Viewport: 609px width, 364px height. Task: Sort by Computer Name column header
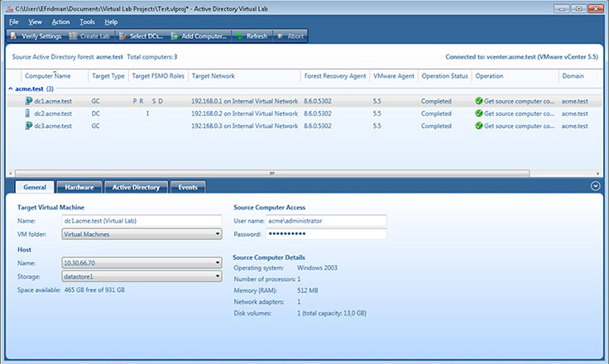(55, 76)
